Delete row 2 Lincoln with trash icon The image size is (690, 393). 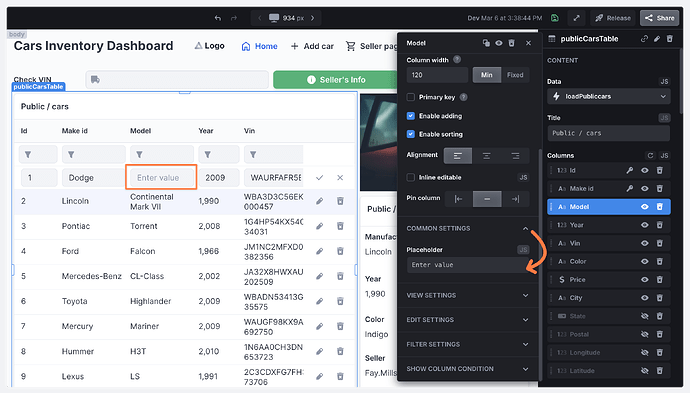[x=340, y=201]
